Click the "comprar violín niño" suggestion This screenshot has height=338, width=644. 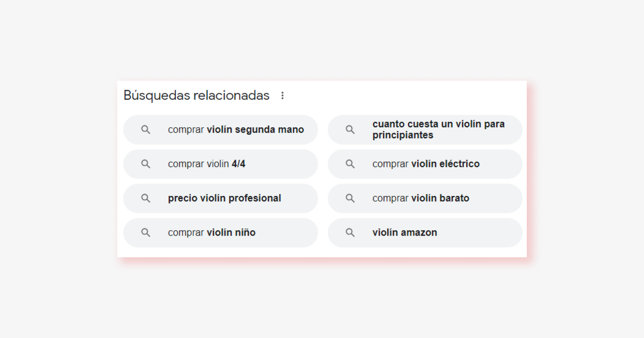pos(212,233)
